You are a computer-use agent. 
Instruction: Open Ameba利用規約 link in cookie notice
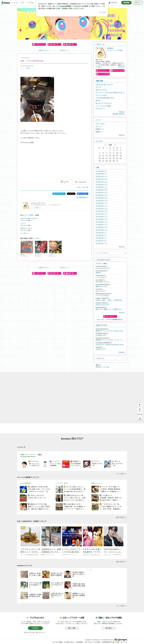pos(65,6)
